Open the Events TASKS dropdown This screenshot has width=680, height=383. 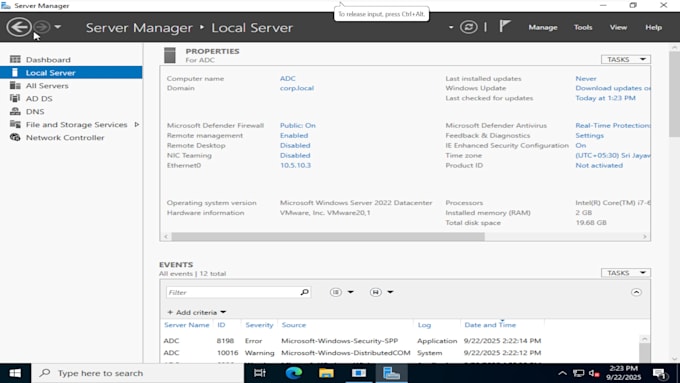point(626,273)
